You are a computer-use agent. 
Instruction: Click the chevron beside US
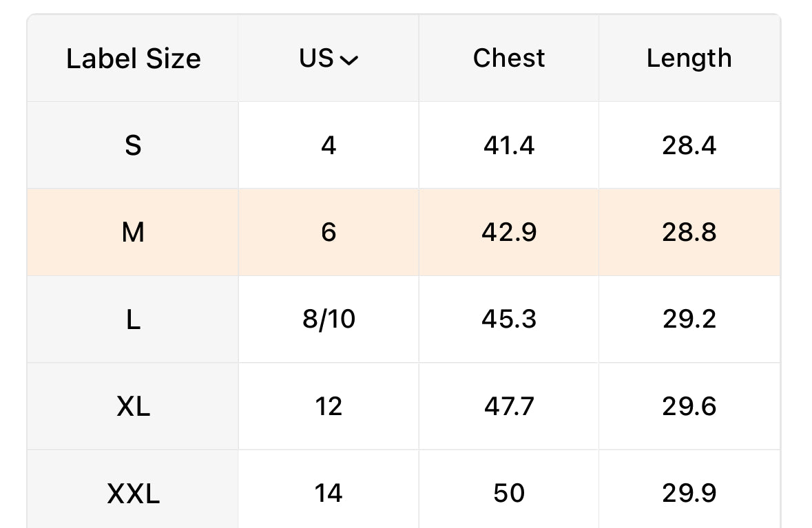coord(349,61)
